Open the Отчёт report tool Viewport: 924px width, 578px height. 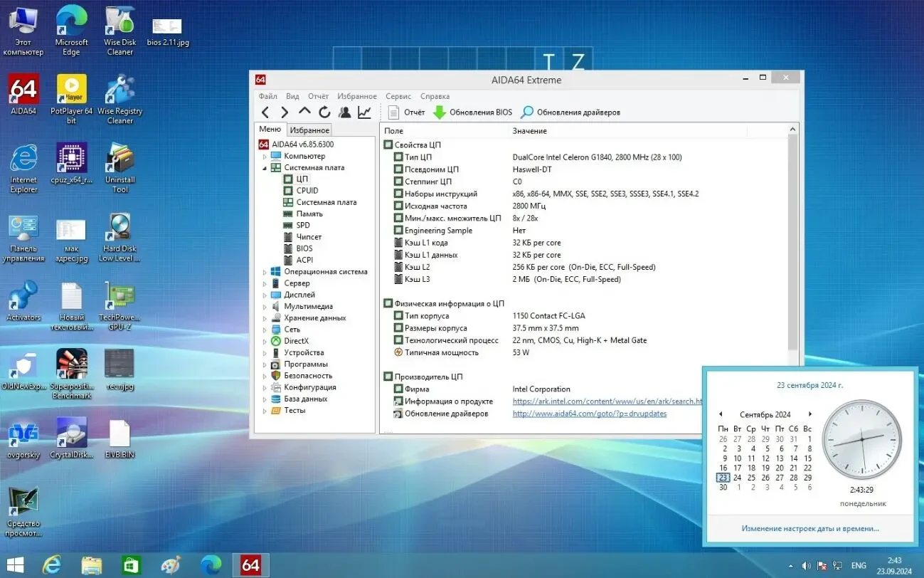point(408,112)
